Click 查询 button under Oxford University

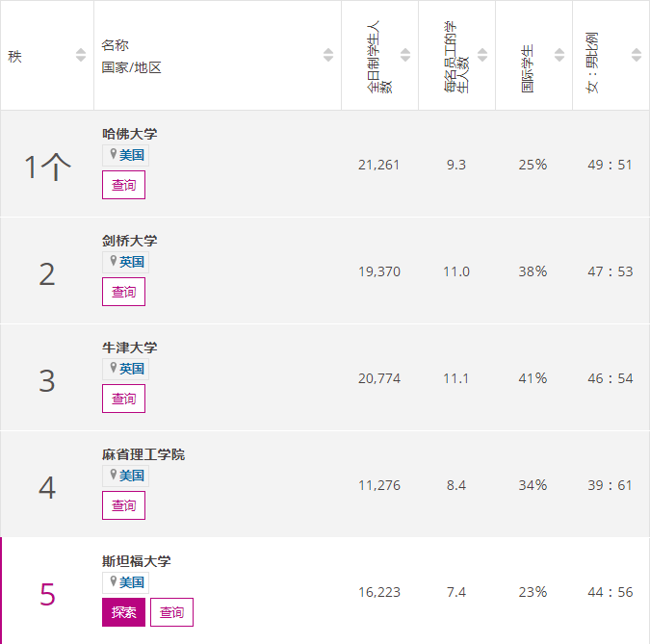pyautogui.click(x=123, y=399)
